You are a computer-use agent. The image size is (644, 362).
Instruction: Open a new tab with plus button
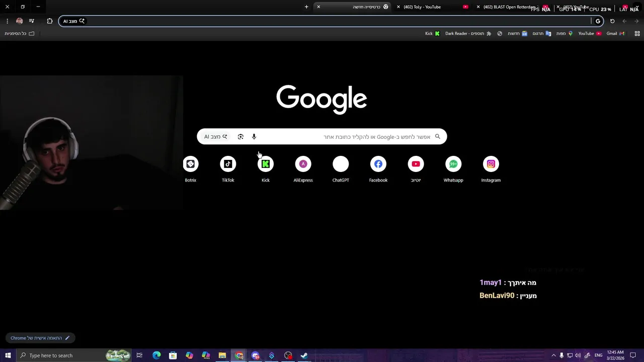pos(306,7)
